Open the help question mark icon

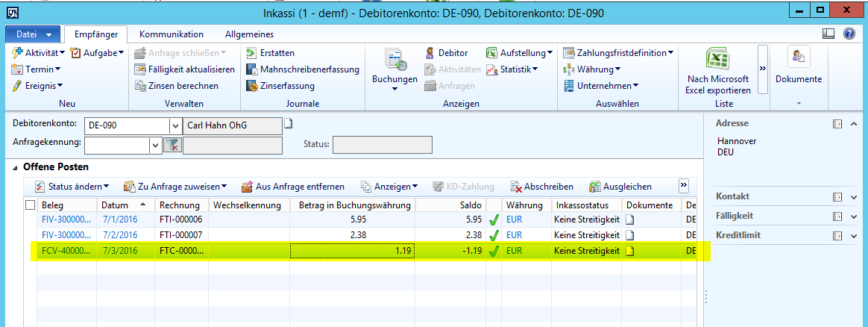coord(849,34)
